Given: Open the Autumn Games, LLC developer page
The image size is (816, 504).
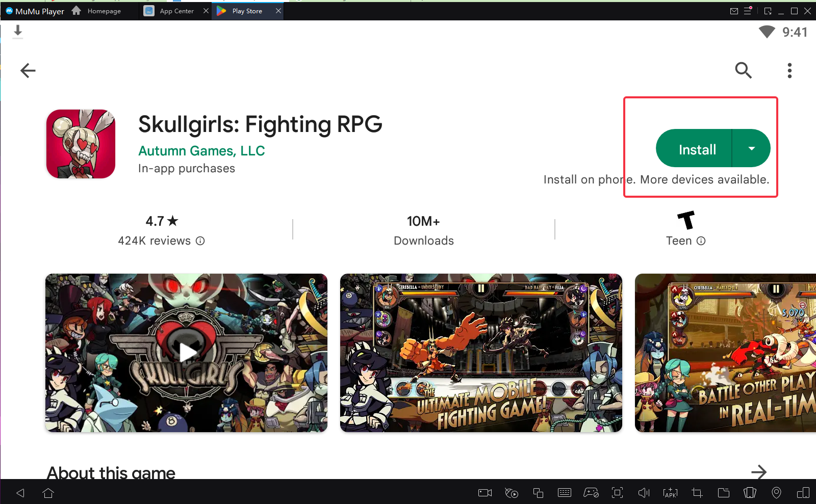Looking at the screenshot, I should pyautogui.click(x=201, y=151).
